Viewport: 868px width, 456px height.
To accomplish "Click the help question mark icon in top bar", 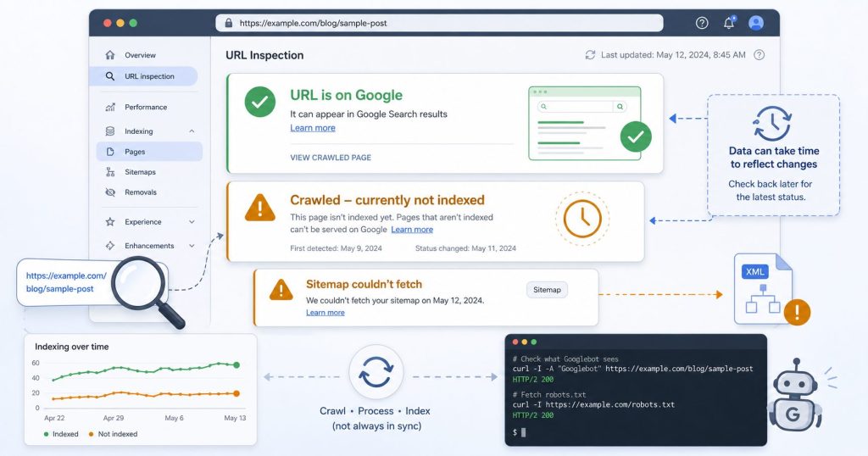I will tap(702, 23).
